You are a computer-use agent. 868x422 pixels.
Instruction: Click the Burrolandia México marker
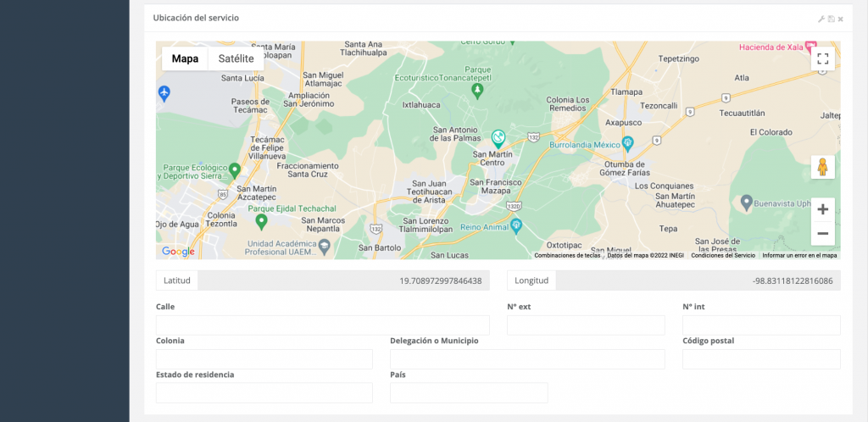[627, 144]
